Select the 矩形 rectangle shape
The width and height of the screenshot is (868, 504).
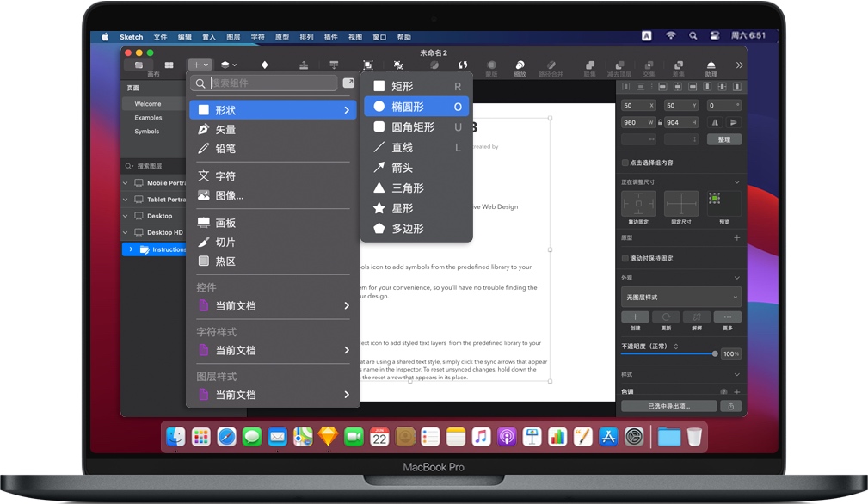[x=416, y=86]
